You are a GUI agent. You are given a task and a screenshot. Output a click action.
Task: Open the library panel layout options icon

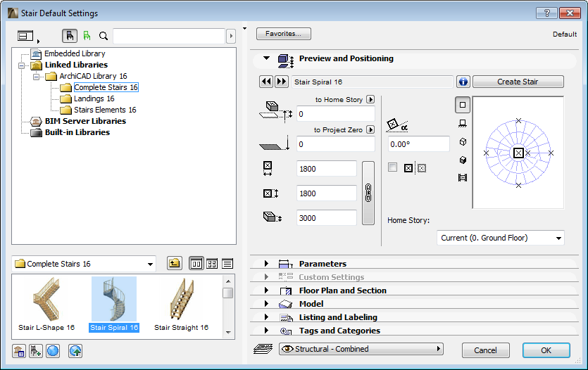tap(25, 36)
